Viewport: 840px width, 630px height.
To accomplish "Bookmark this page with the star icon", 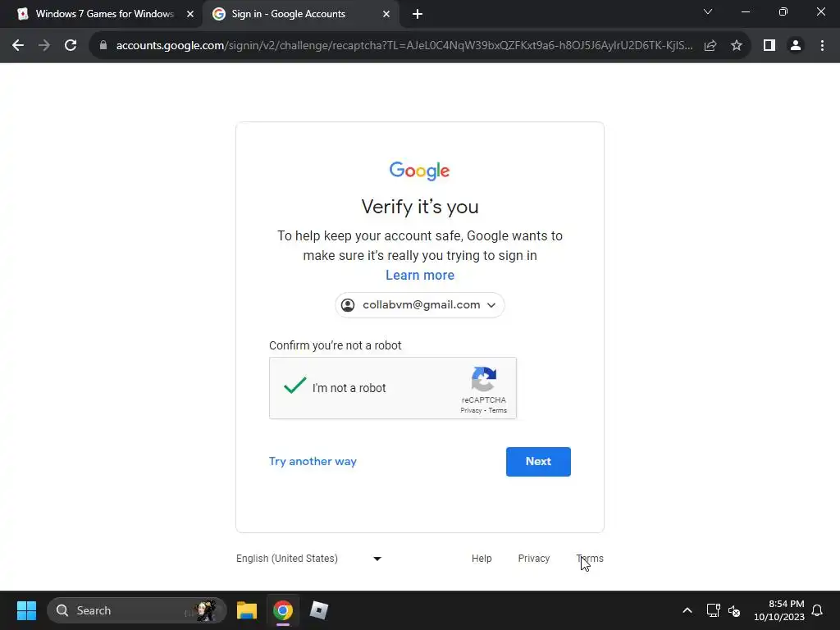I will coord(737,46).
